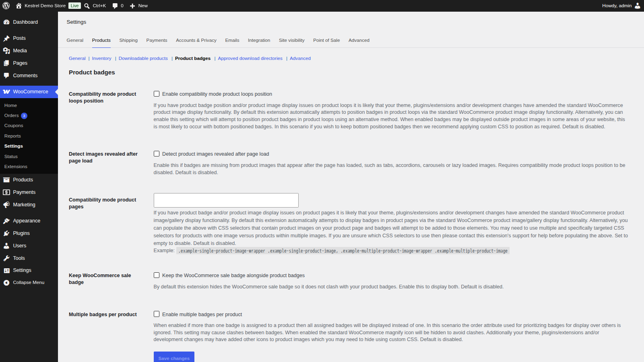644x362 pixels.
Task: Open the Kestrel Demo Store home icon
Action: tap(19, 6)
